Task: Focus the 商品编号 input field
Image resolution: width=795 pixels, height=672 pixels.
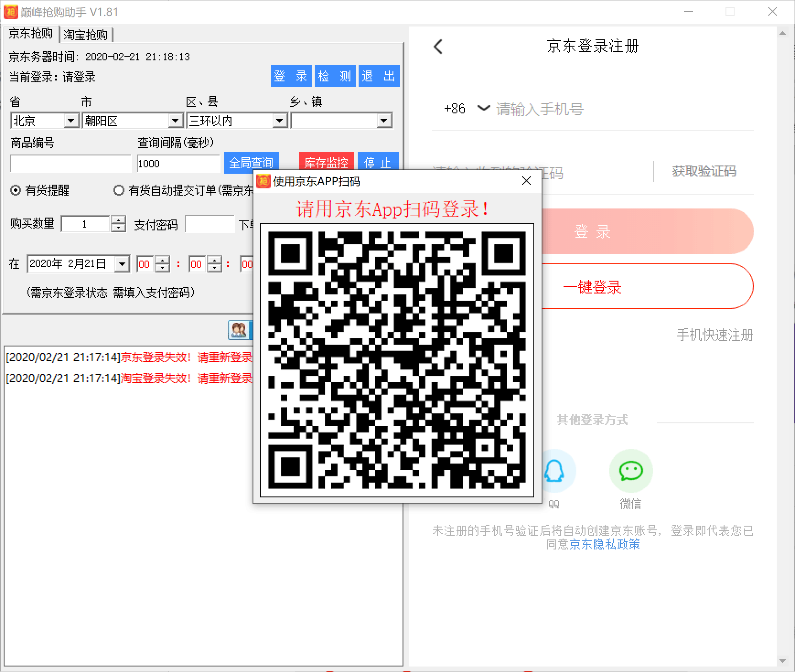Action: (x=70, y=164)
